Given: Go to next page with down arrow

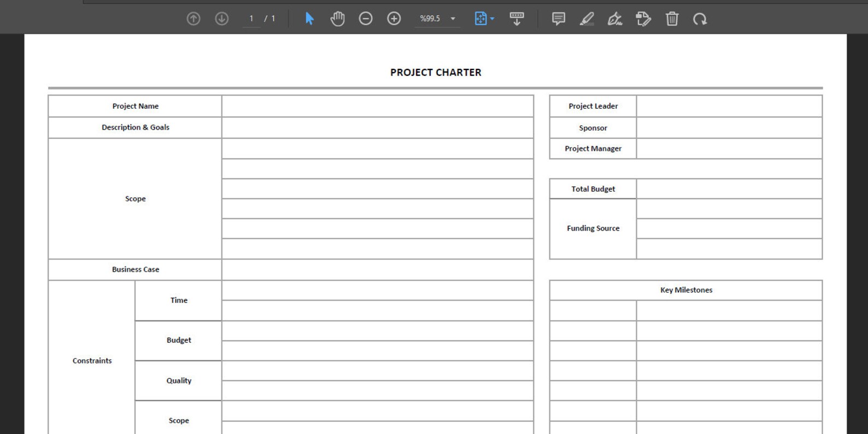Looking at the screenshot, I should click(x=222, y=19).
